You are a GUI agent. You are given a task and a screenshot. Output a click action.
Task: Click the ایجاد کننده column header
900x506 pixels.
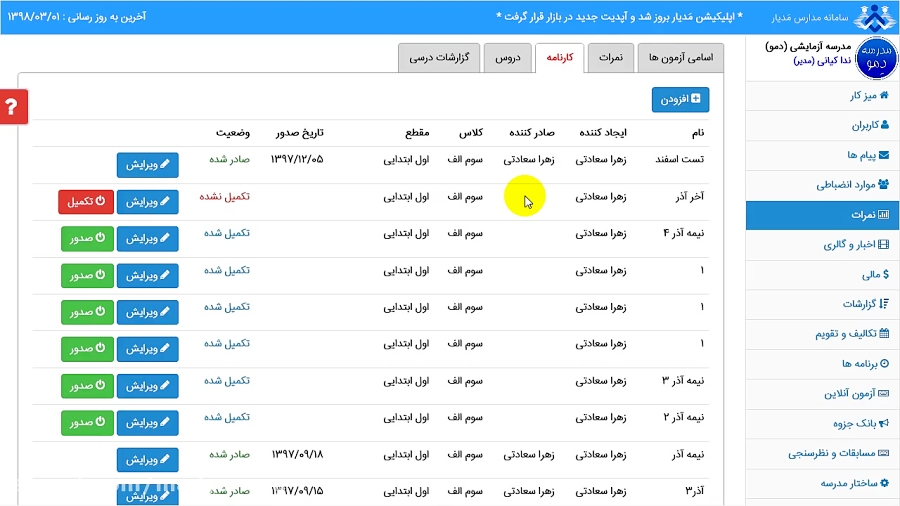click(x=603, y=133)
